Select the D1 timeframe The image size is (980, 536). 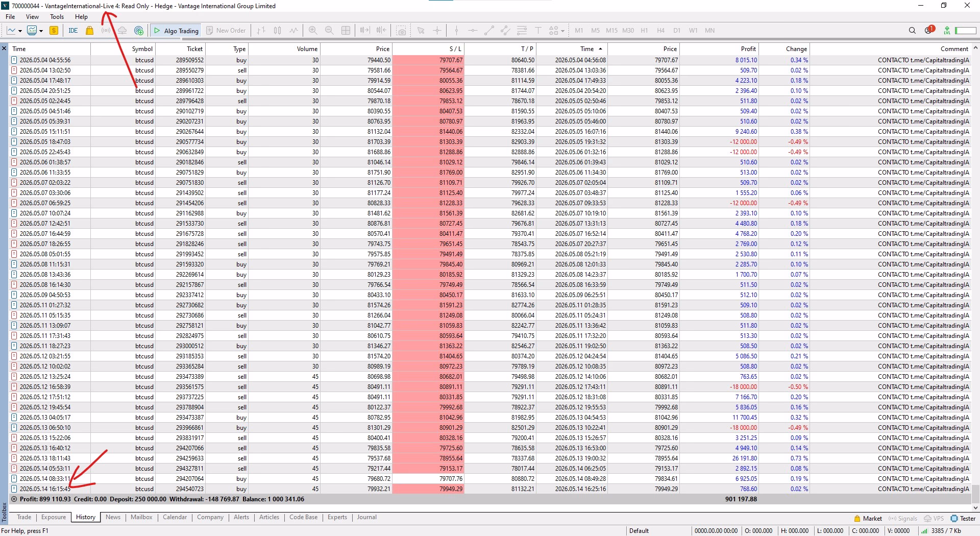(x=677, y=31)
